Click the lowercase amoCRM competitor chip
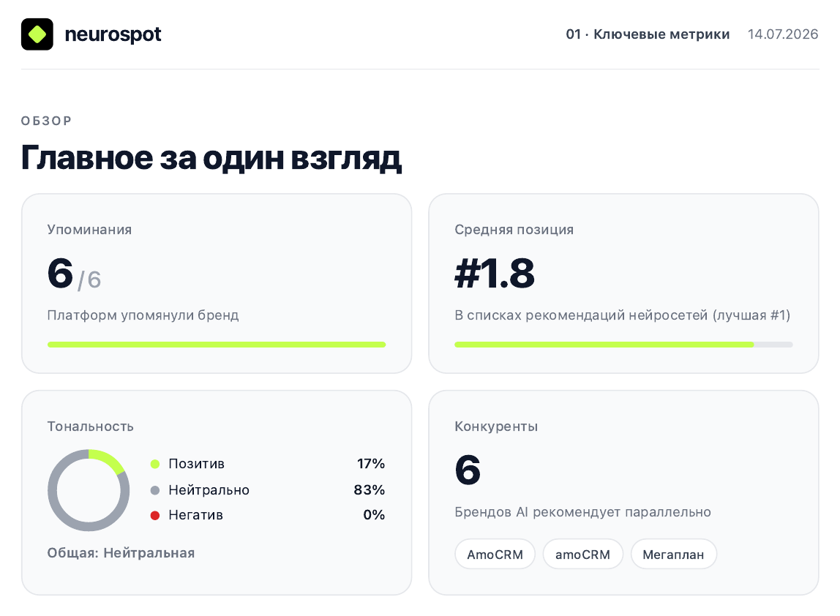840x616 pixels. 583,555
